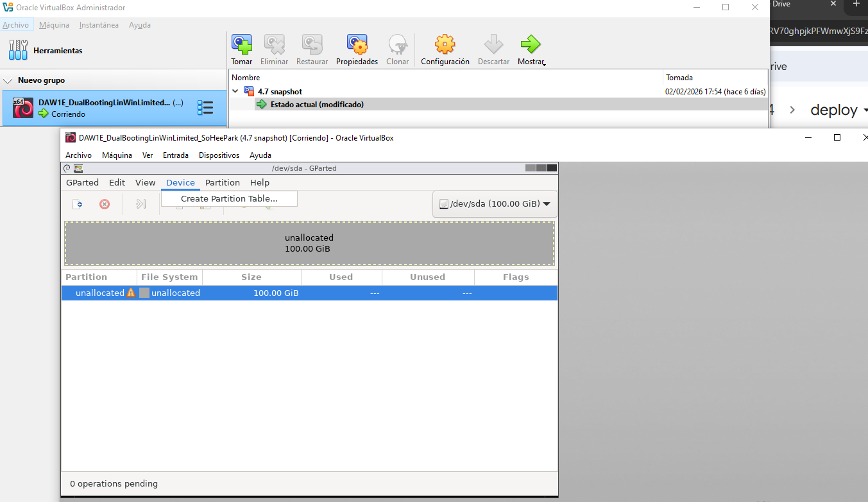Open the Mostrar dropdown arrow
868x502 pixels.
(544, 64)
